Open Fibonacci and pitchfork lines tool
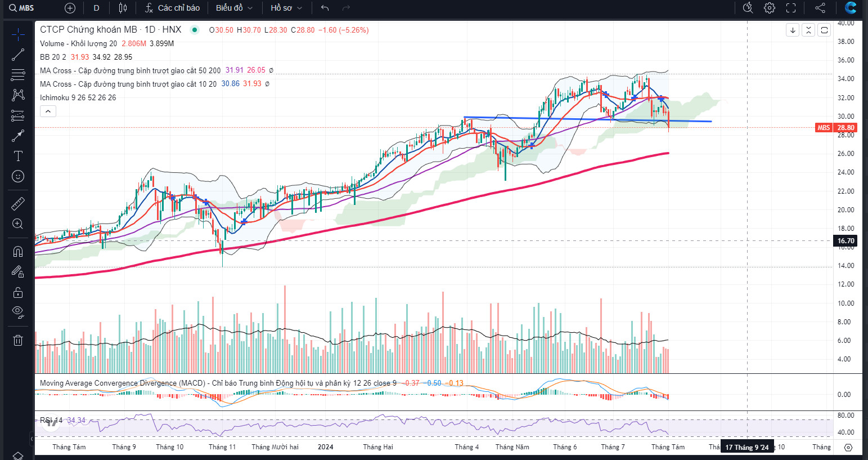 click(18, 75)
